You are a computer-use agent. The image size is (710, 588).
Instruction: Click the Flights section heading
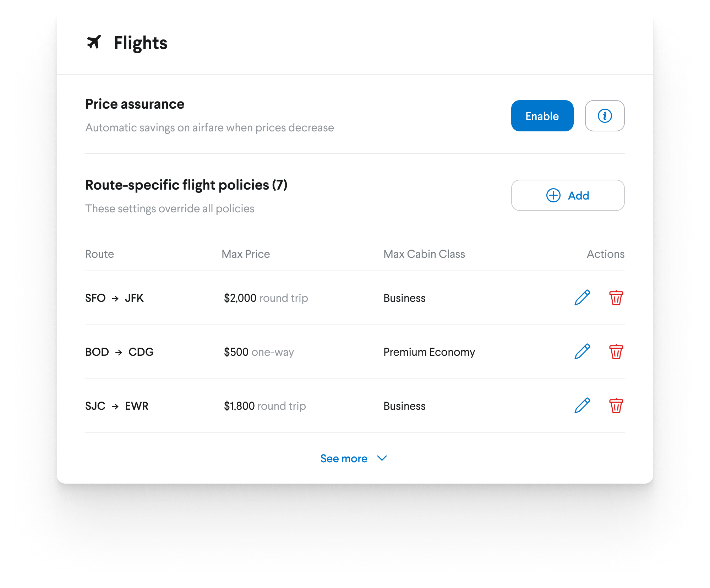pyautogui.click(x=140, y=43)
